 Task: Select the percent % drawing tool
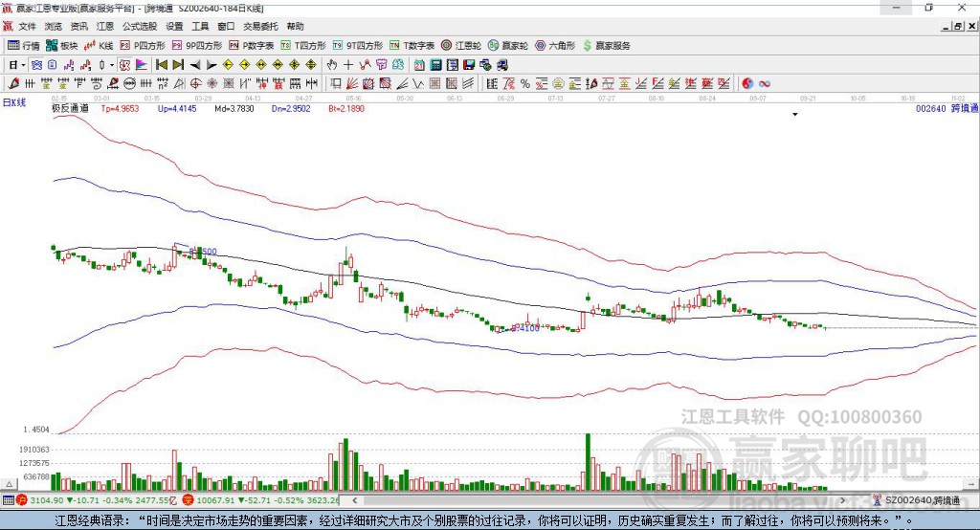[525, 84]
